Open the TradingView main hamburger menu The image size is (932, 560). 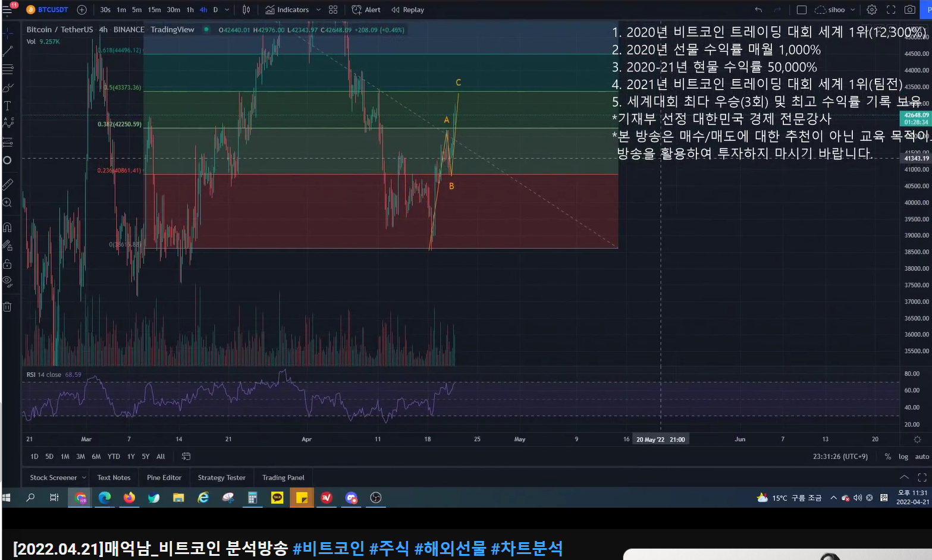7,10
